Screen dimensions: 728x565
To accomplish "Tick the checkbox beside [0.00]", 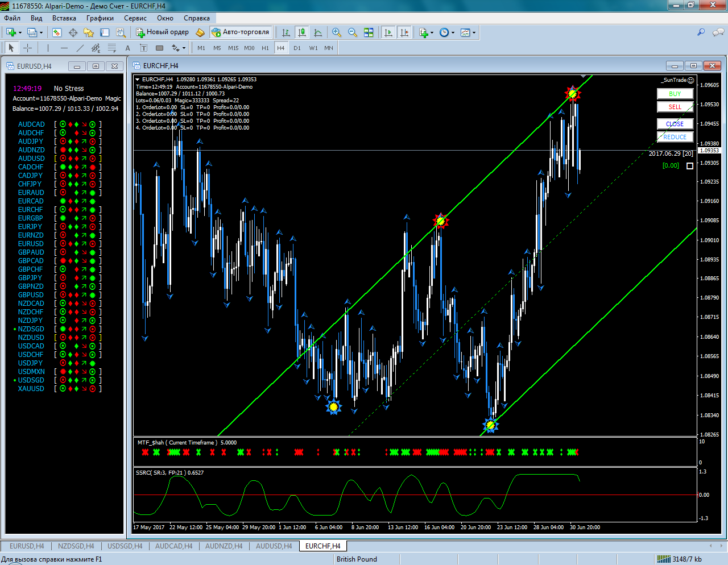I will point(690,166).
